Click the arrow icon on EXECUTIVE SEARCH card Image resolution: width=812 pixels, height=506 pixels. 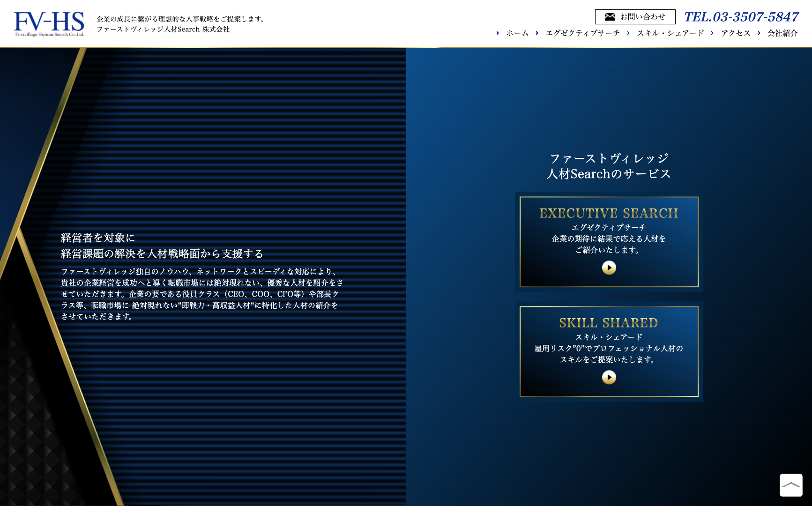(x=609, y=267)
